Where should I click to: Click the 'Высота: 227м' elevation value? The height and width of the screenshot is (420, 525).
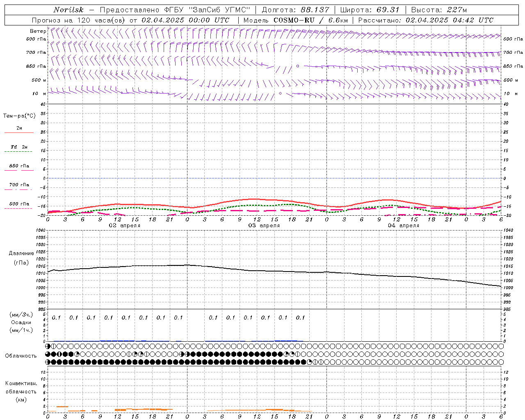(x=439, y=10)
